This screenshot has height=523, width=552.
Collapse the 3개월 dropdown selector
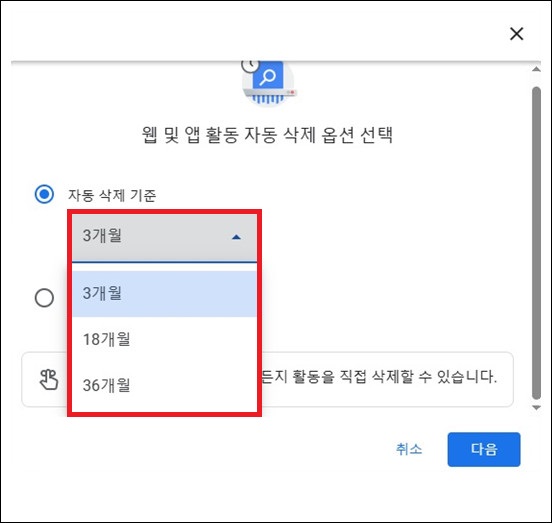click(x=164, y=238)
